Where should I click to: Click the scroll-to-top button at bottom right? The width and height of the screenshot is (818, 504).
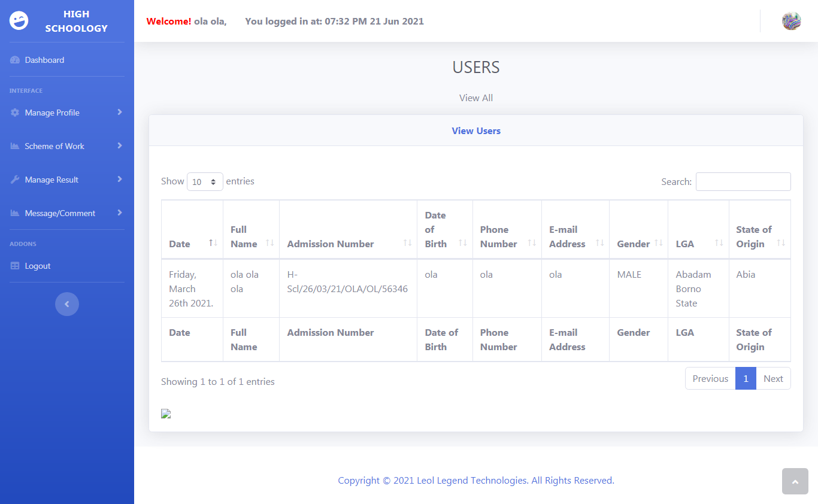[x=795, y=481]
